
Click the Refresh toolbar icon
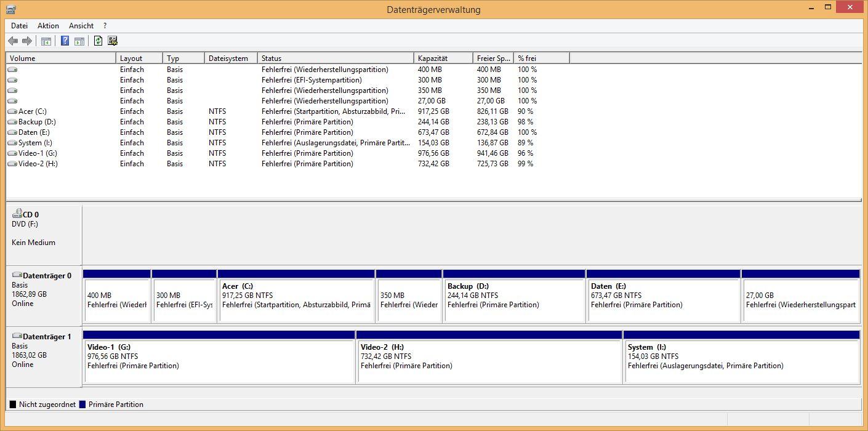pyautogui.click(x=98, y=41)
